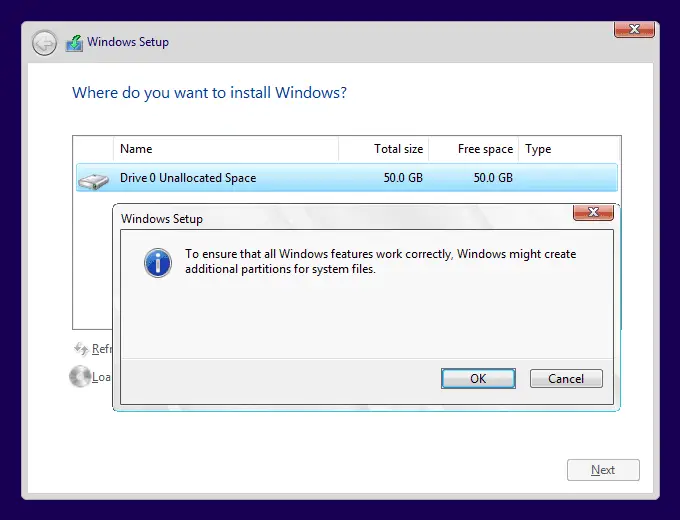Close the main Windows Setup window
Viewport: 680px width, 520px height.
(x=634, y=29)
